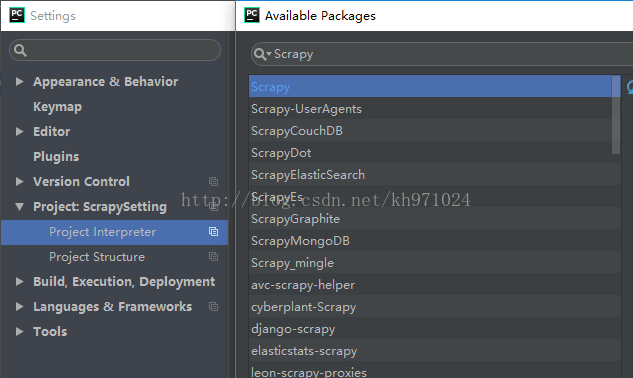Select the Scrapy-UserAgents package
The width and height of the screenshot is (633, 378).
point(430,109)
